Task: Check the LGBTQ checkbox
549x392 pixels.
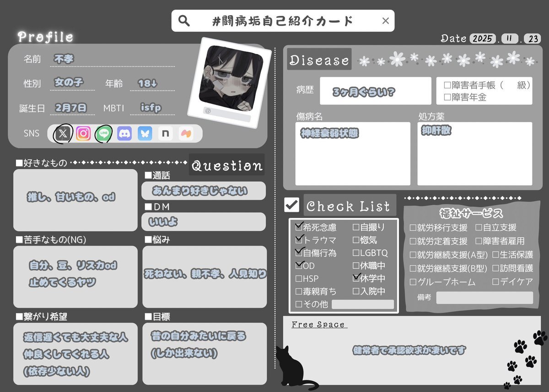Action: coord(356,253)
